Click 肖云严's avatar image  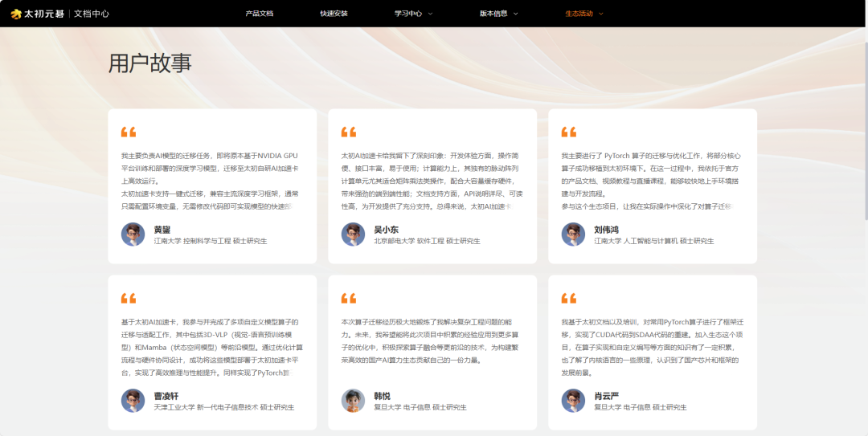(x=573, y=401)
